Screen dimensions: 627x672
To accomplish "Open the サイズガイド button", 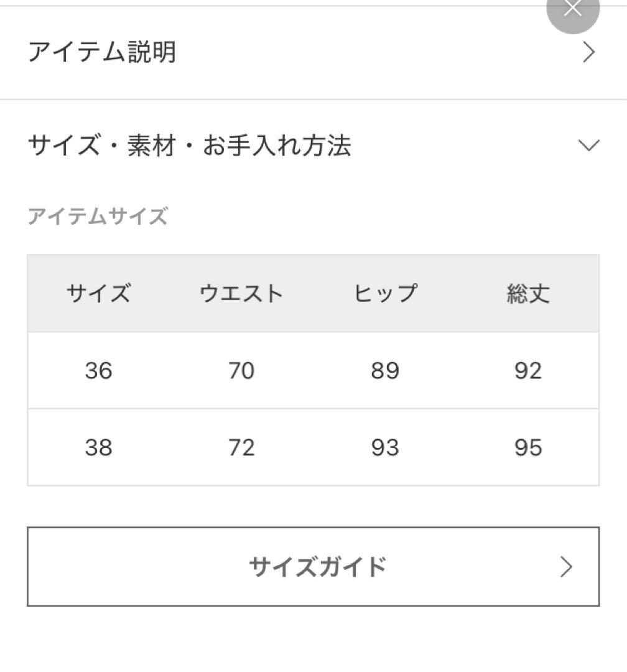I will 313,567.
